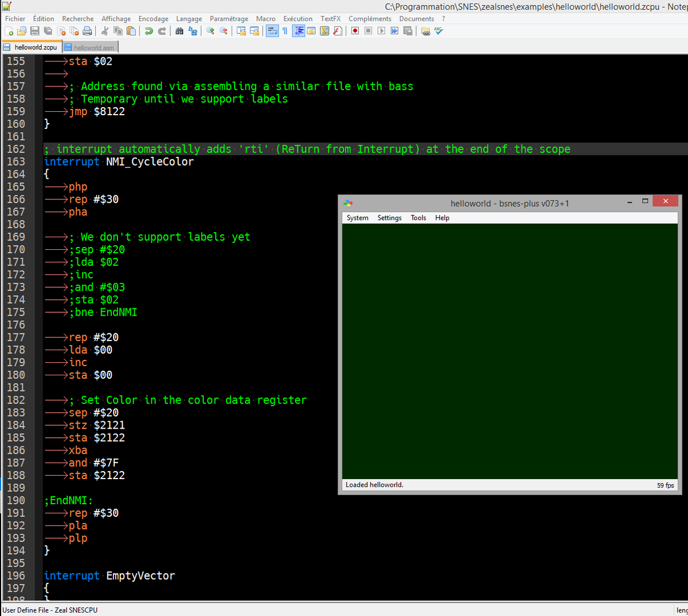Viewport: 688px width, 616px height.
Task: Open the Replace dialog icon
Action: coord(193,31)
